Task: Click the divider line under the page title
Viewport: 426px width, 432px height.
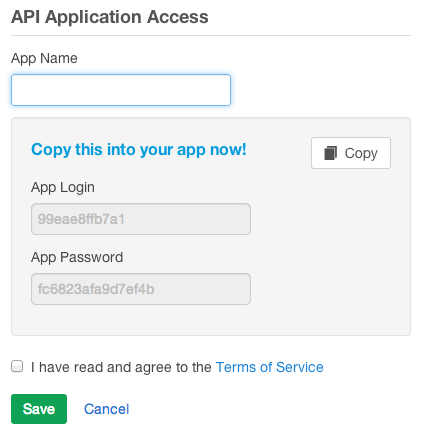Action: tap(211, 35)
